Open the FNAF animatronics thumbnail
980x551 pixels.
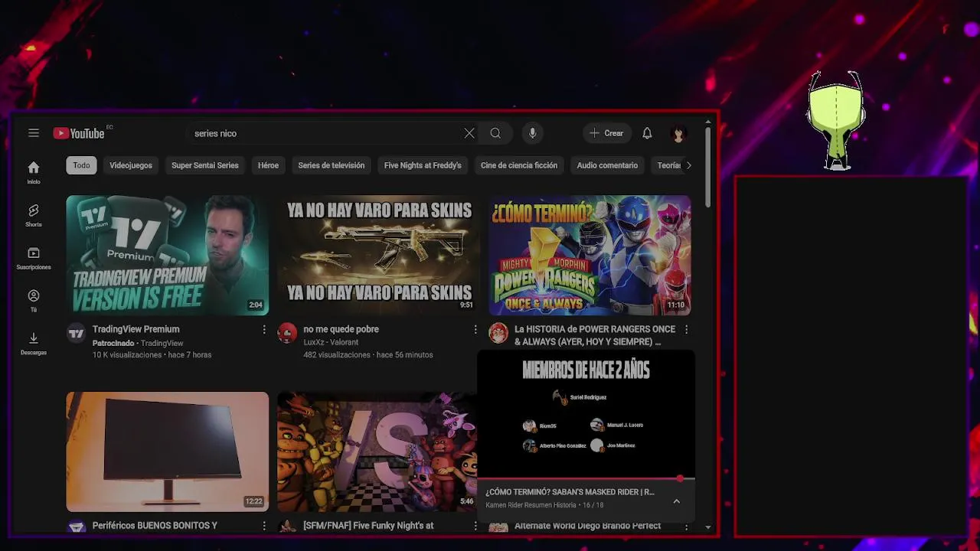pyautogui.click(x=377, y=452)
